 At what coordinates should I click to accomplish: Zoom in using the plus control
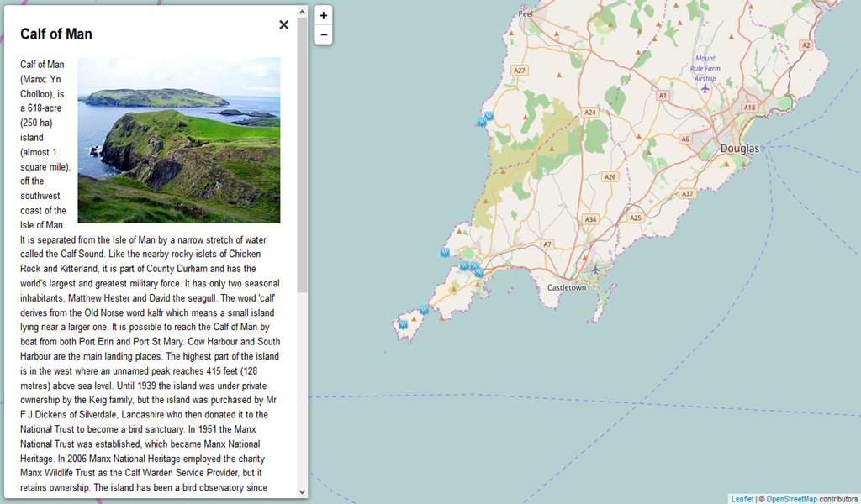pos(323,15)
